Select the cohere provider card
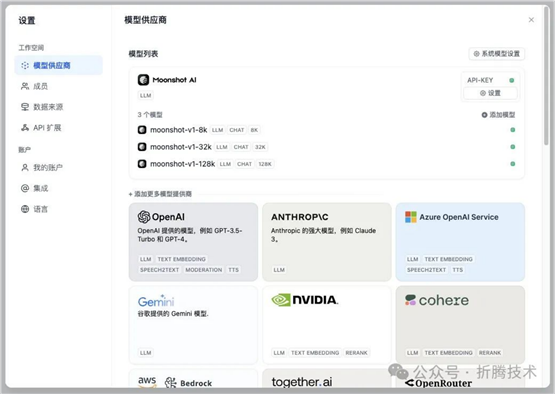555x394 pixels. [460, 325]
